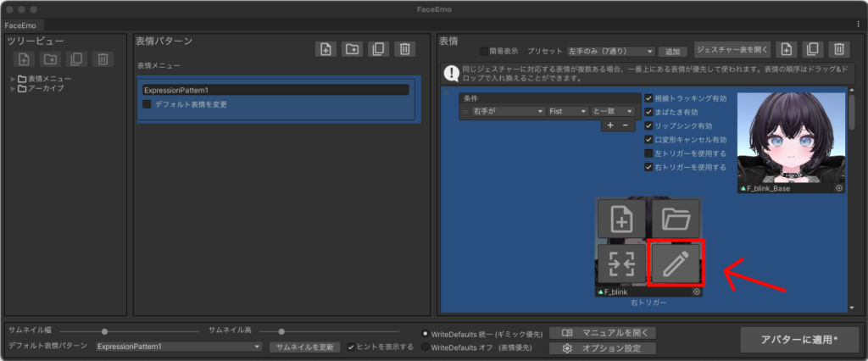This screenshot has height=361, width=868.
Task: Duplicate item in tree view toolbar
Action: 77,59
